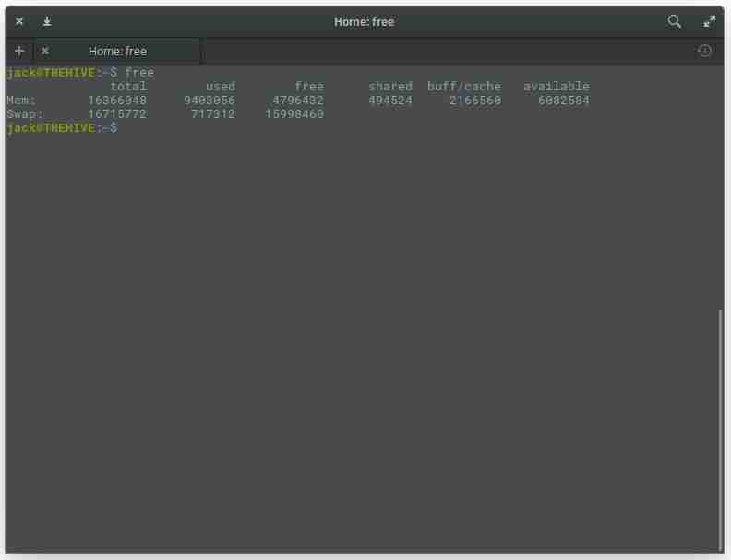Click Swap used value 717312
731x560 pixels.
click(213, 114)
